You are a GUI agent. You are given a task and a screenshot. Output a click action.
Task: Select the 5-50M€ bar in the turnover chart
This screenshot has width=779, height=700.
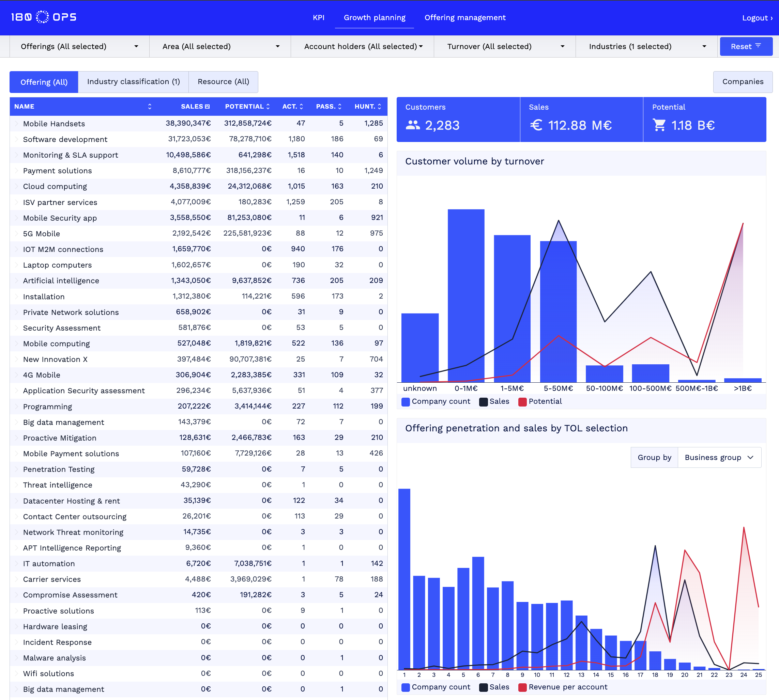[x=558, y=308]
